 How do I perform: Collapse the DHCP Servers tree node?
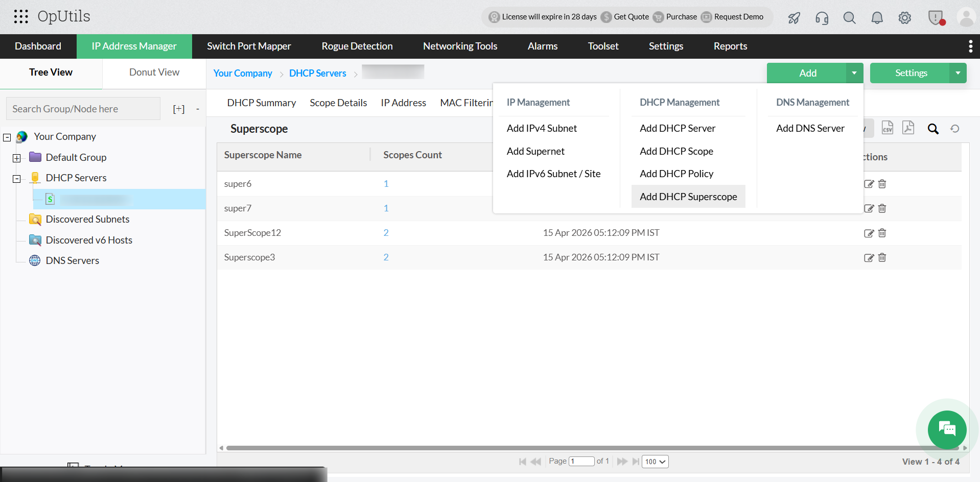[16, 179]
